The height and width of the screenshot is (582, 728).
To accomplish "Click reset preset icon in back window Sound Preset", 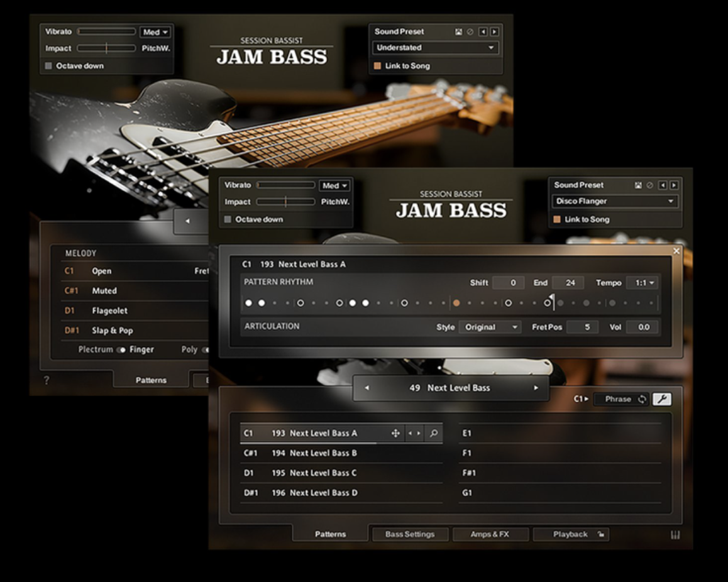I will (x=470, y=31).
